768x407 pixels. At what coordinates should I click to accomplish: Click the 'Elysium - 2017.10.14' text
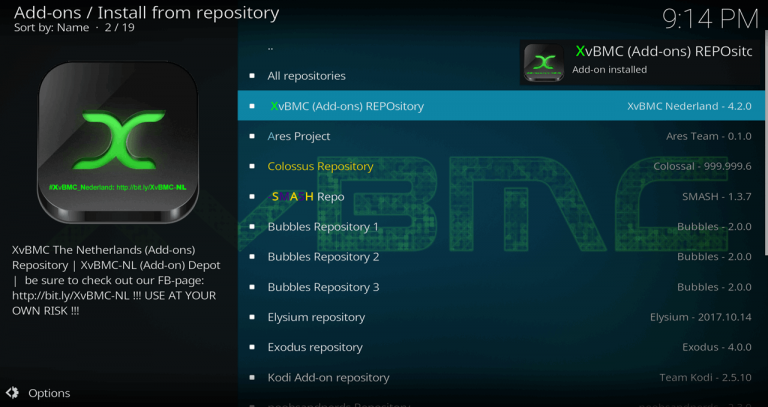pyautogui.click(x=700, y=317)
